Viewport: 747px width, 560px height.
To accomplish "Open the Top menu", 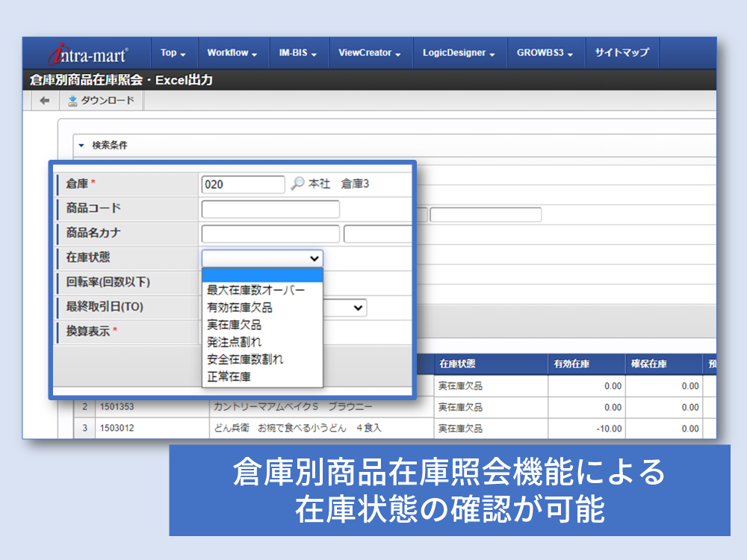I will [173, 53].
